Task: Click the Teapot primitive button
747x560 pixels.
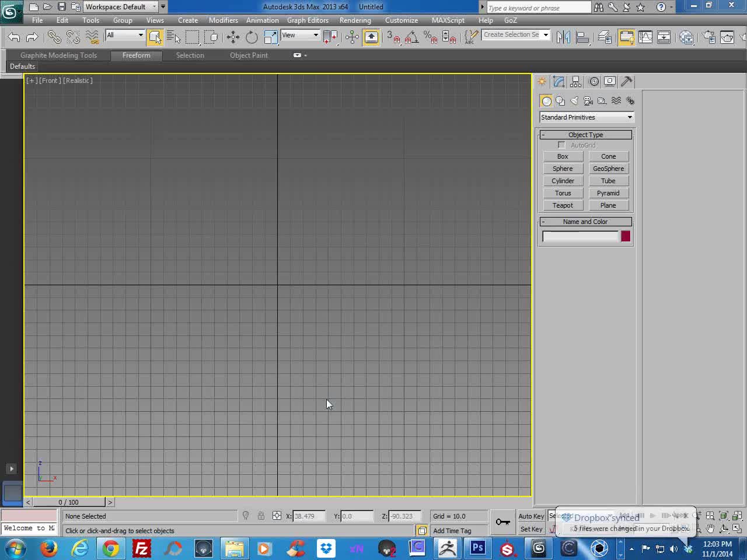Action: [x=563, y=205]
